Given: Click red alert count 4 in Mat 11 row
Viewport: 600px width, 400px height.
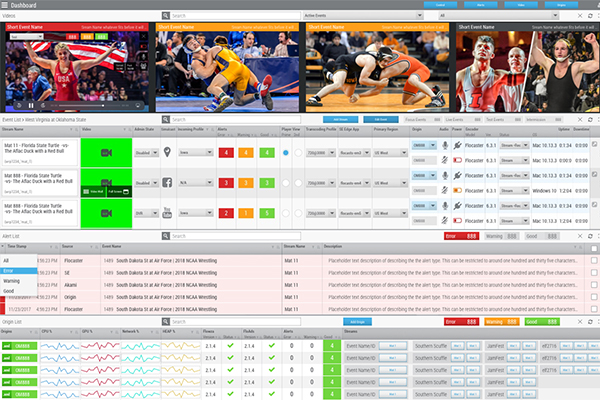Looking at the screenshot, I should click(x=225, y=153).
